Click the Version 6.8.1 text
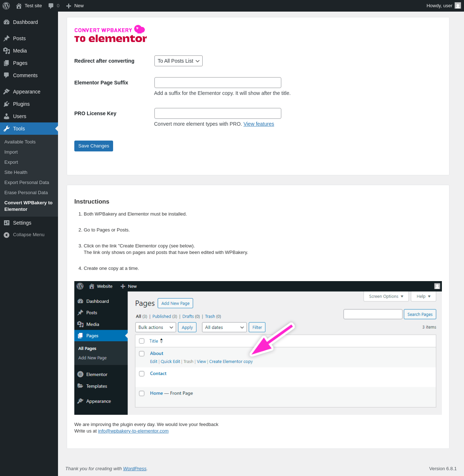The height and width of the screenshot is (476, 464). 443,469
